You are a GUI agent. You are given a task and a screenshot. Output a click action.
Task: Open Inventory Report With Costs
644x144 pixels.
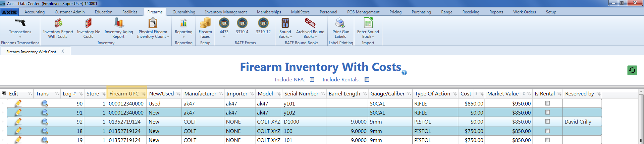(x=58, y=28)
